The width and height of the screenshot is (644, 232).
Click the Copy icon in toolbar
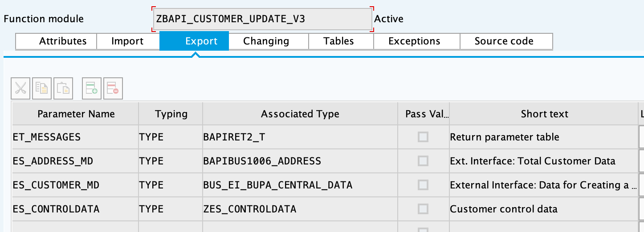coord(42,88)
